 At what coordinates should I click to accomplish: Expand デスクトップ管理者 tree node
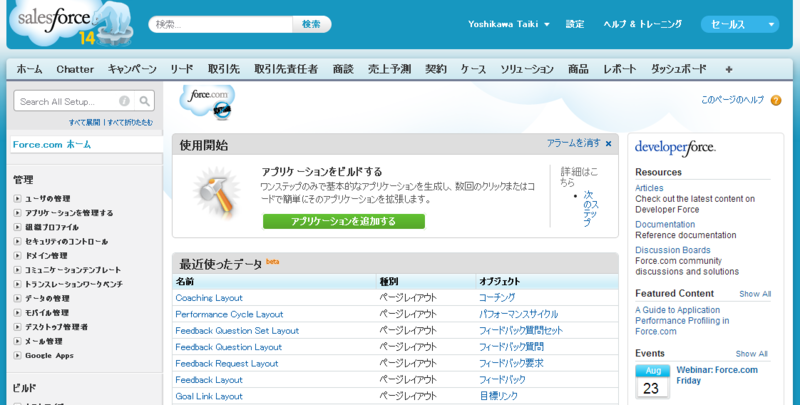17,327
